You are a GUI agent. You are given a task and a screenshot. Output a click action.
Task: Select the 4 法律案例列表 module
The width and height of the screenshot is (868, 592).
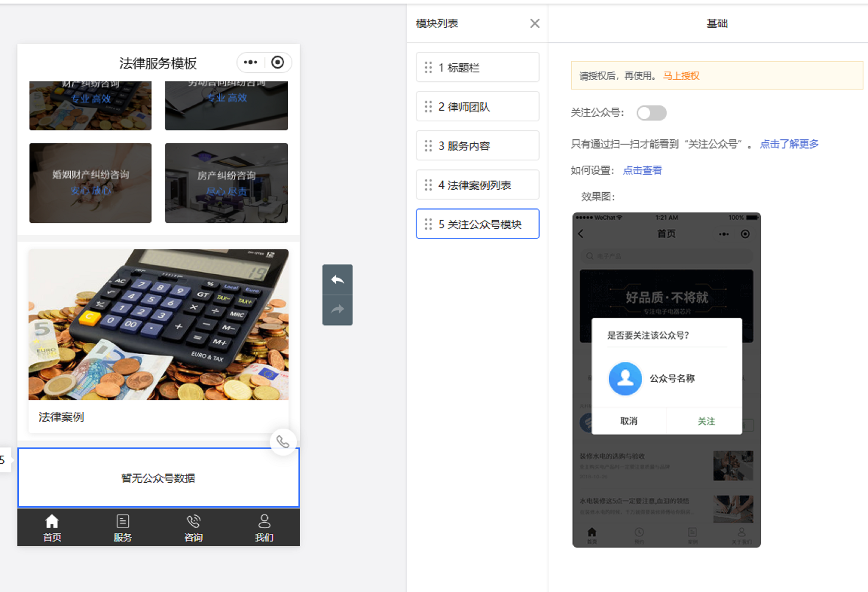coord(477,185)
